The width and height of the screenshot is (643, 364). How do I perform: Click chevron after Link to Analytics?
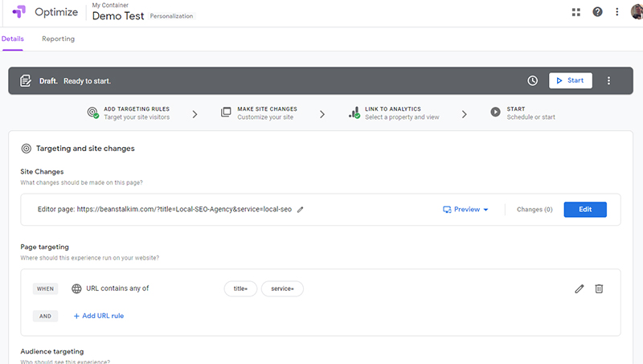click(x=465, y=114)
